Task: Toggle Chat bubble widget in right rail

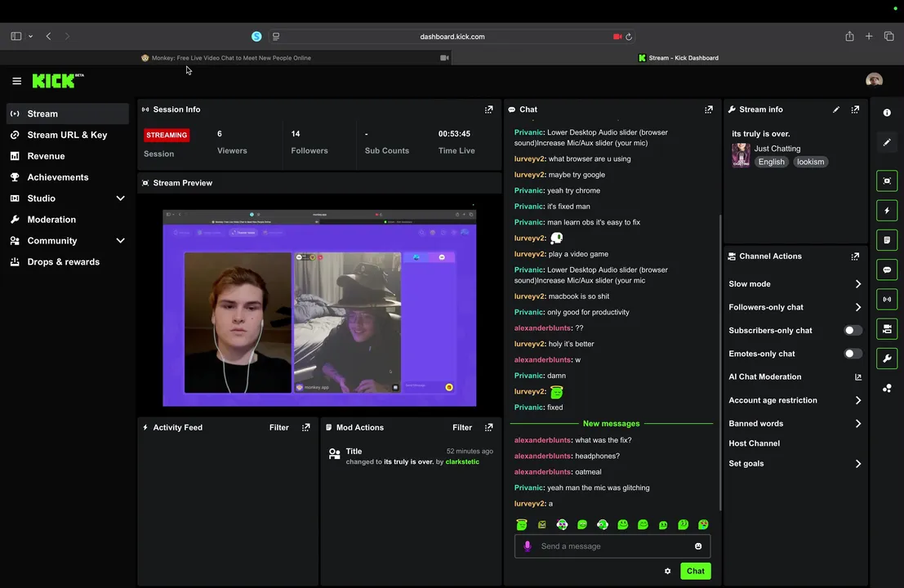Action: point(887,269)
